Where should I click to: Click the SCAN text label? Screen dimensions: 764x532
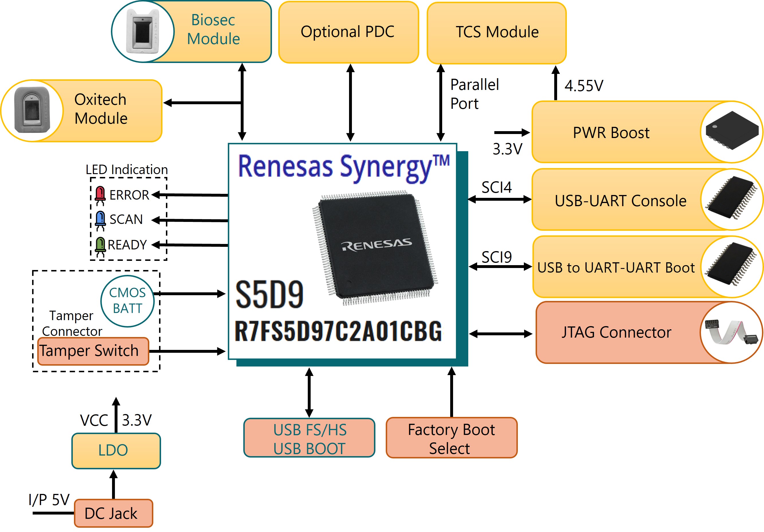[126, 219]
